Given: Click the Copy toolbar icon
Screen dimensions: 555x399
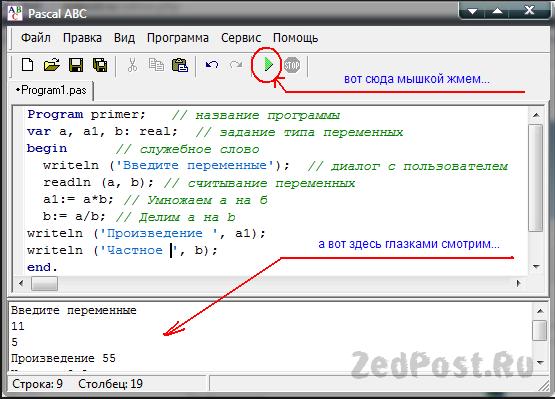Looking at the screenshot, I should point(156,65).
